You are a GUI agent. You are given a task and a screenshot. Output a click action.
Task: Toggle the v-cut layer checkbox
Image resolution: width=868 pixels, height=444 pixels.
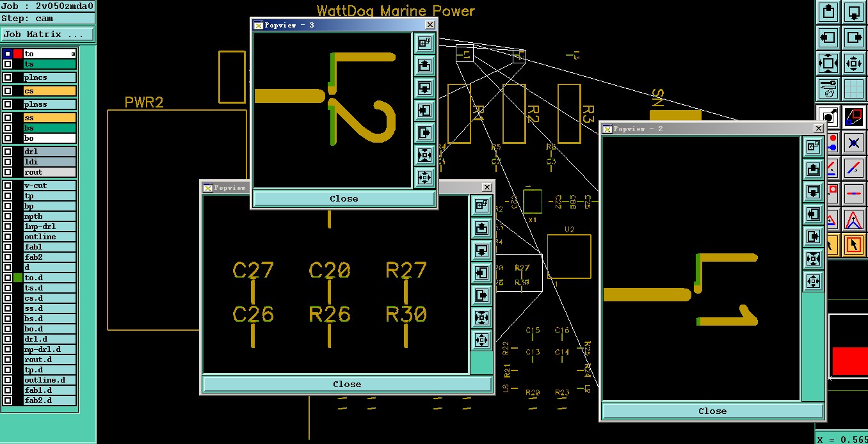8,186
